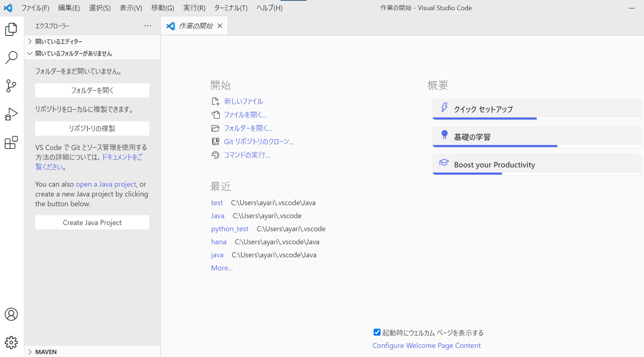Click the lightbulb icon on 基礎の学習

coord(444,135)
